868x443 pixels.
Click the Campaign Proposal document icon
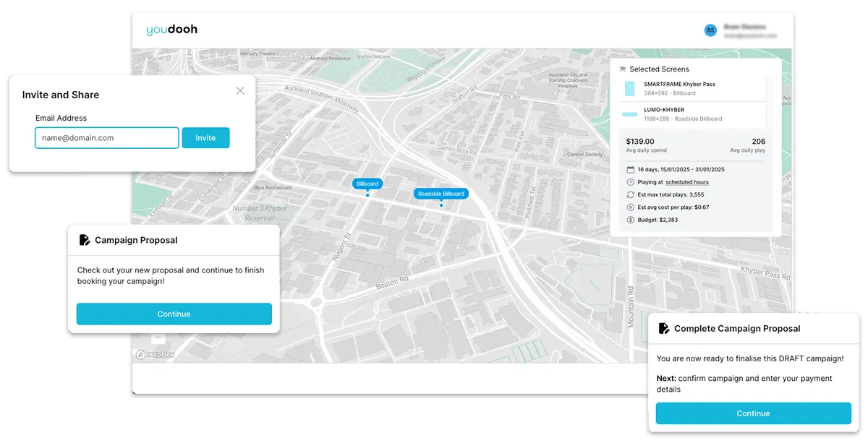[x=85, y=240]
